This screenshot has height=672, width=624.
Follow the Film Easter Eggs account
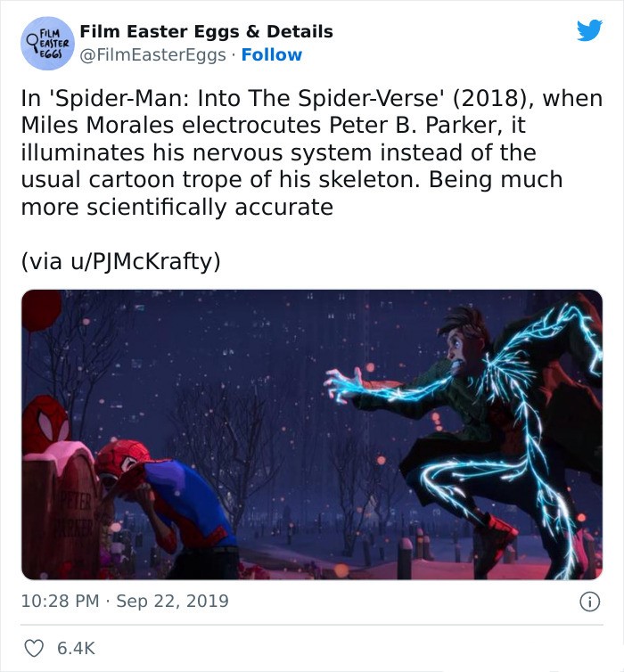point(272,55)
